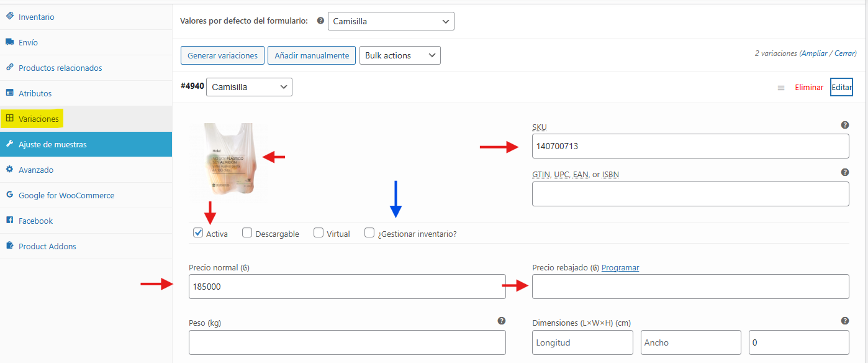Focus the SKU input field
This screenshot has height=363, width=868.
pos(690,146)
